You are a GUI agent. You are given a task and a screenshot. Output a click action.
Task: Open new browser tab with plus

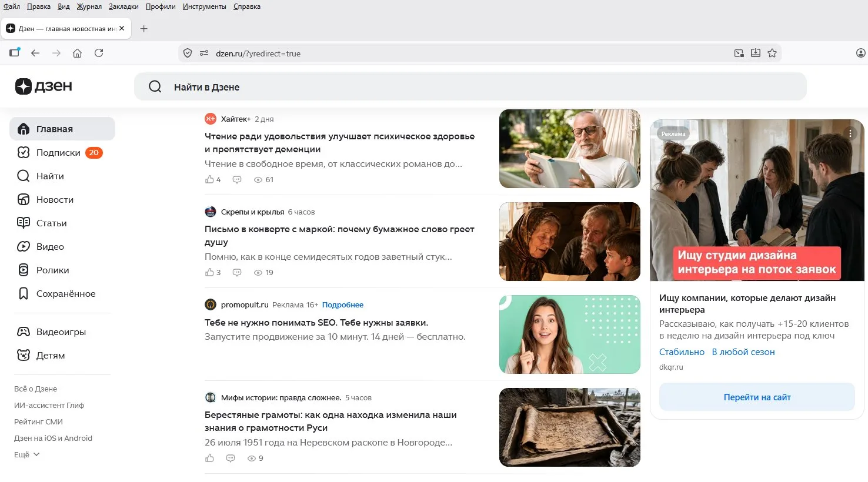(x=143, y=28)
